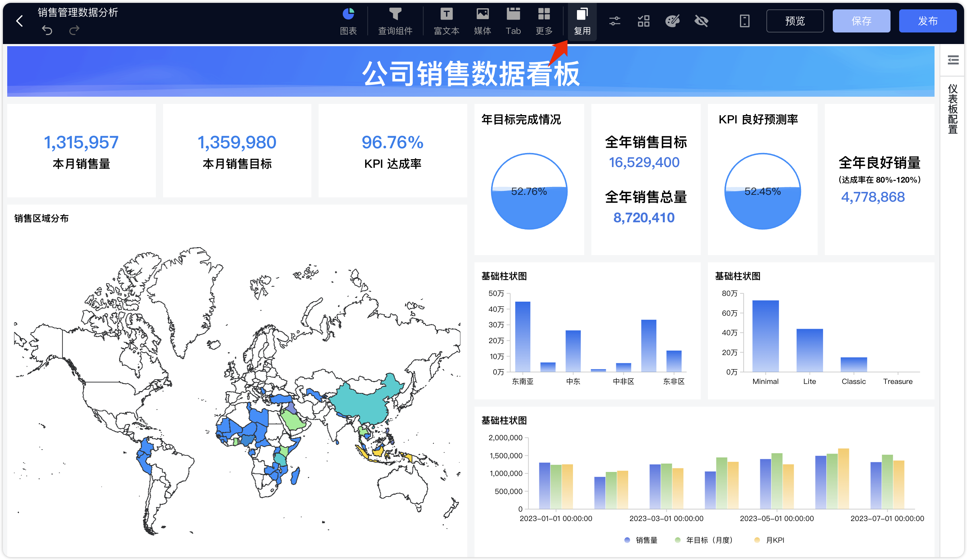
Task: Click the KPI 良好预测率 card title
Action: tap(758, 119)
